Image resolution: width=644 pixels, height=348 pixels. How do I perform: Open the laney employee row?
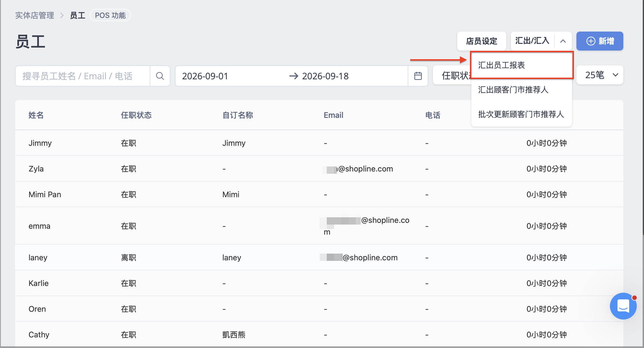pyautogui.click(x=319, y=258)
